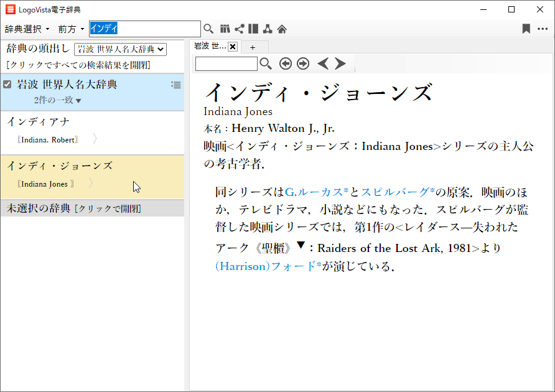Toggle the side panel layout icon

pos(253,29)
